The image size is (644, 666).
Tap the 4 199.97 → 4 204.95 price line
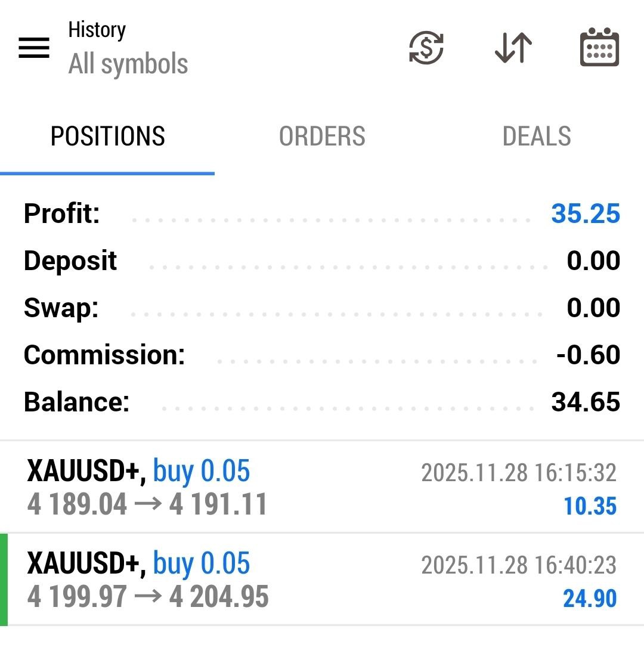tap(148, 597)
